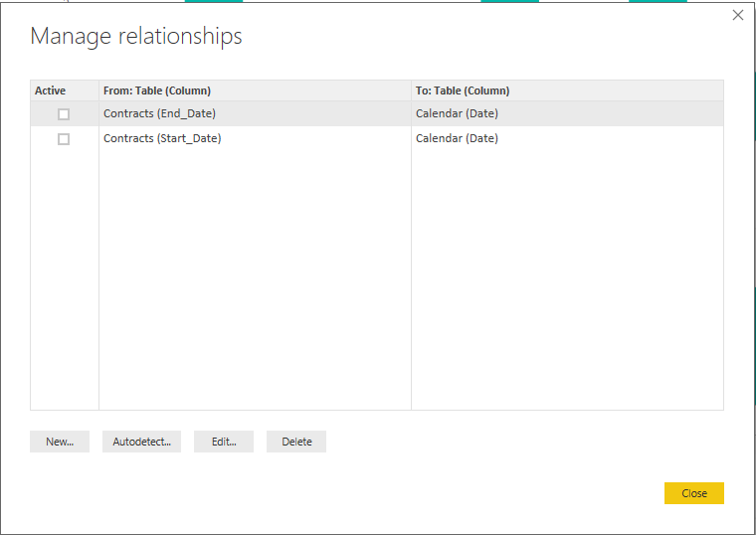Viewport: 756px width, 535px height.
Task: Delete the selected relationship
Action: point(296,442)
